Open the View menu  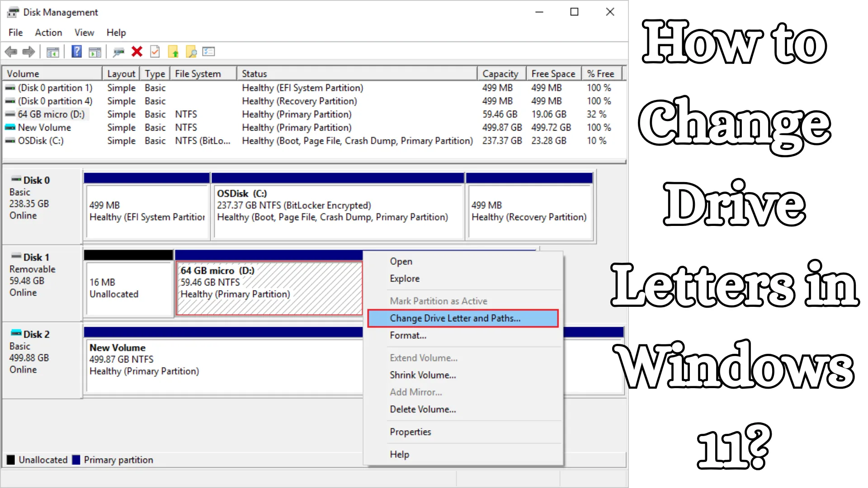[x=84, y=33]
